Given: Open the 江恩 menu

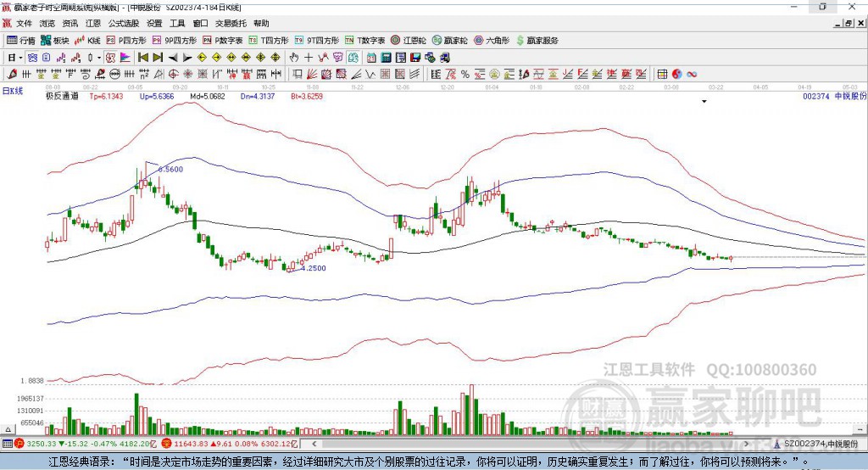Looking at the screenshot, I should coord(93,23).
